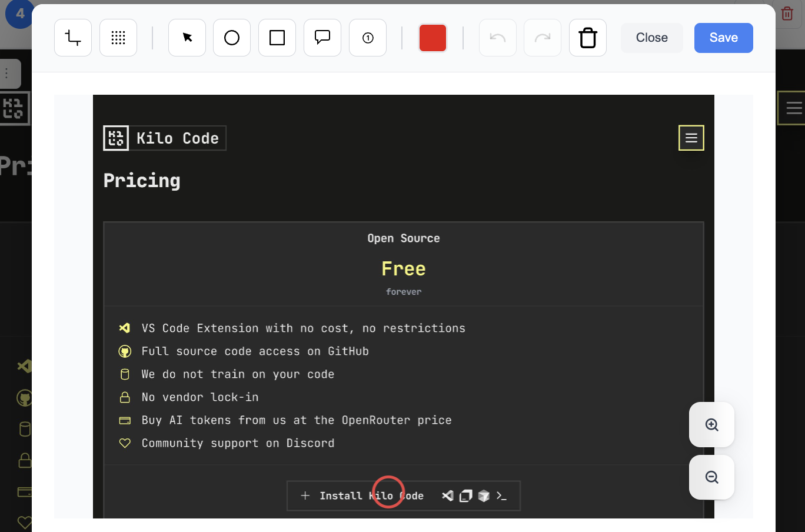This screenshot has height=532, width=805.
Task: Zoom out using the magnifier minus control
Action: tap(711, 477)
